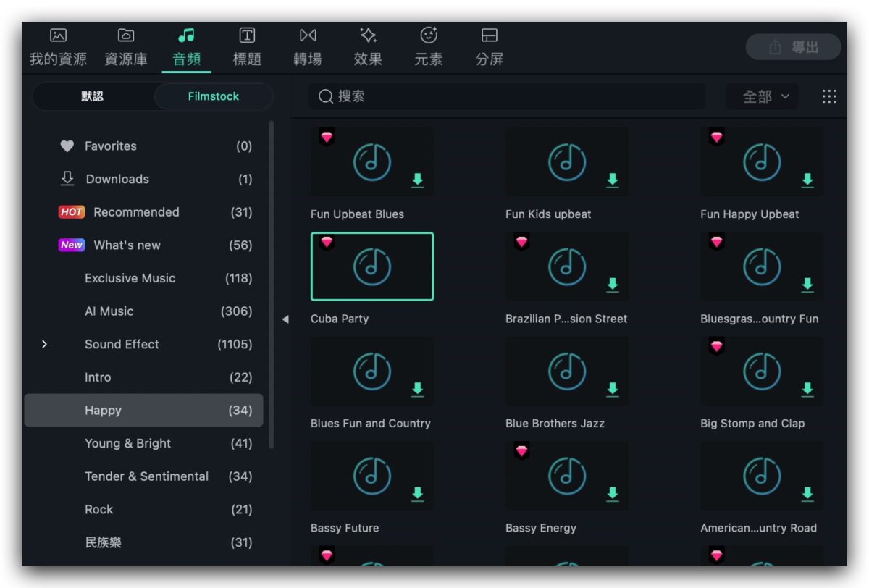Switch to the 音頻 audio tab
This screenshot has width=869, height=588.
[x=187, y=47]
